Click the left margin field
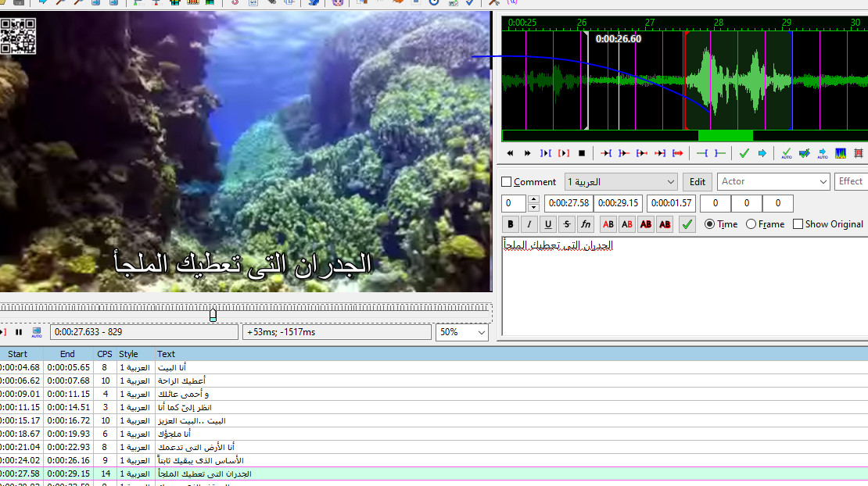The image size is (868, 486). [716, 203]
